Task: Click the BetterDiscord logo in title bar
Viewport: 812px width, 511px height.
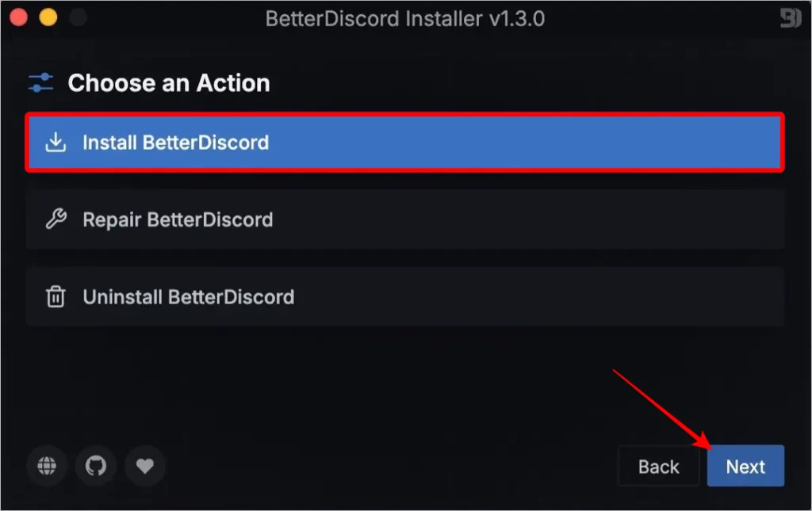Action: 791,18
